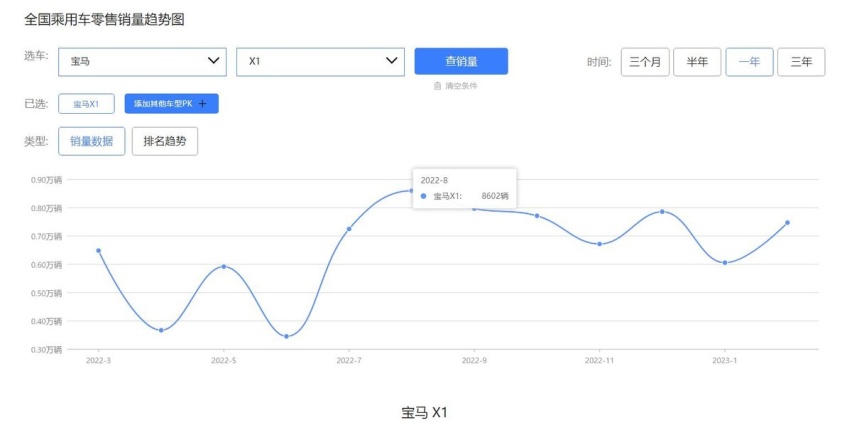
Task: Select the 三个月 time range
Action: pos(645,62)
